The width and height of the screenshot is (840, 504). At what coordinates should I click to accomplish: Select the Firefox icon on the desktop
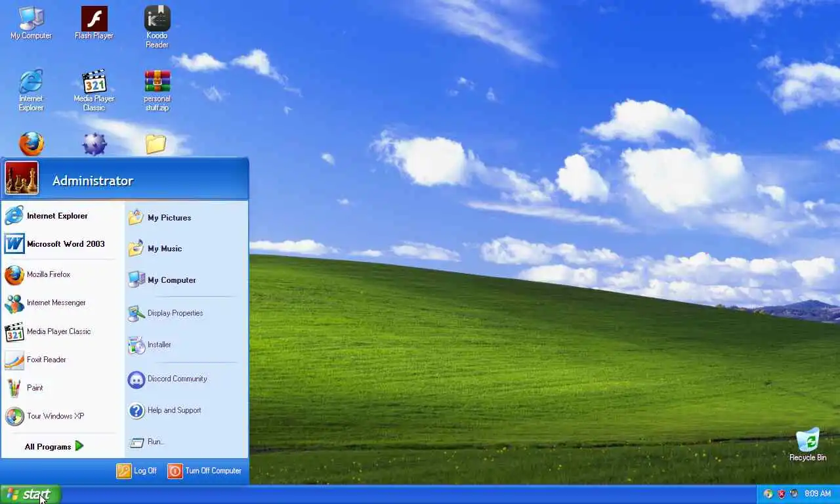click(x=31, y=144)
